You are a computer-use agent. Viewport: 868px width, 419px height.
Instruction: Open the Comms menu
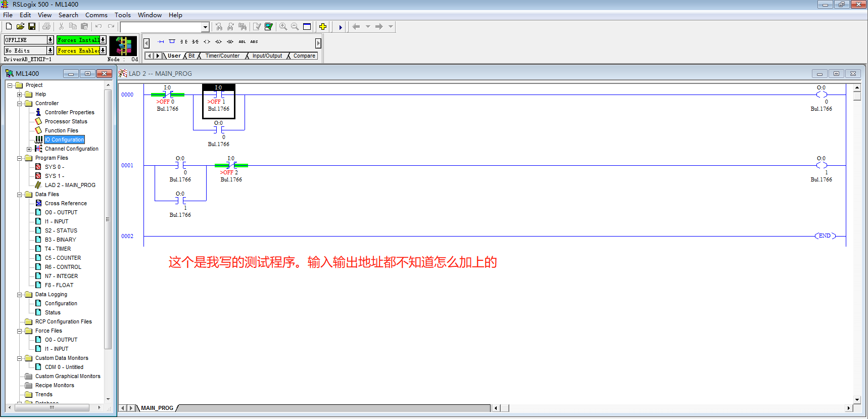(x=96, y=15)
